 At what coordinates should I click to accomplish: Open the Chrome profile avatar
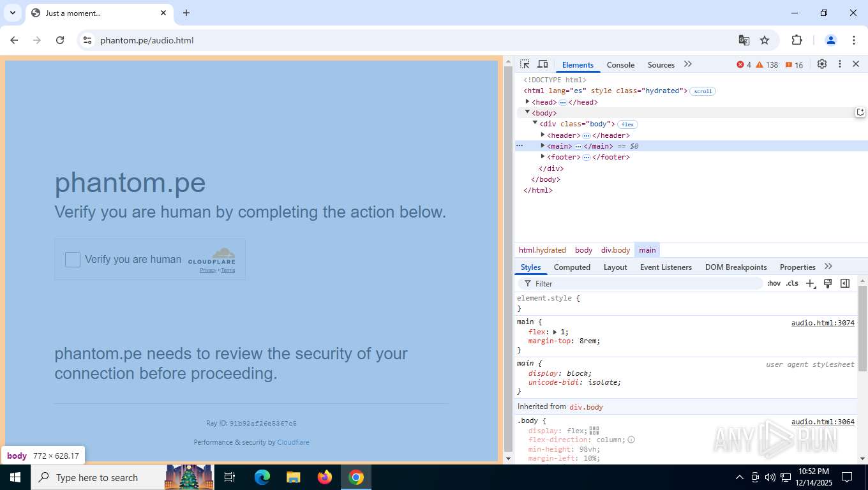click(831, 40)
